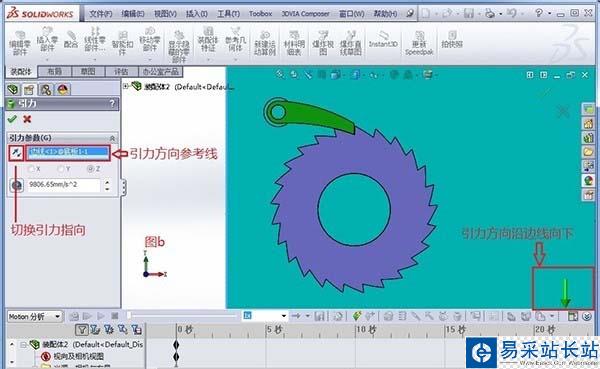Toggle the Instant3D tool

pyautogui.click(x=383, y=40)
